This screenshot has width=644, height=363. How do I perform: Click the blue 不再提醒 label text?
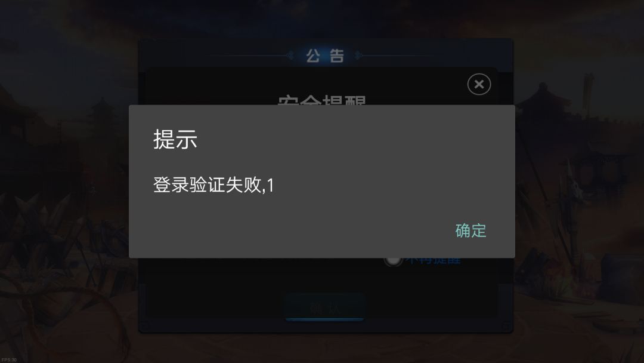pyautogui.click(x=434, y=261)
